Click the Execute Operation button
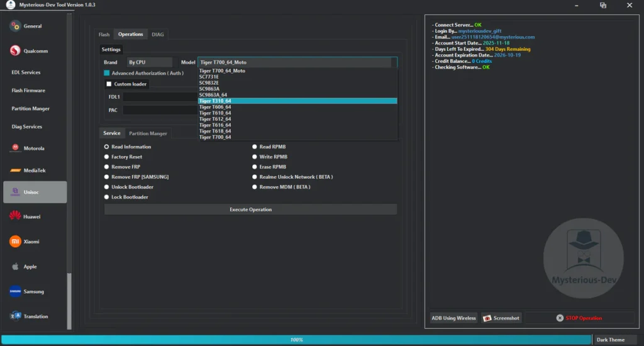The height and width of the screenshot is (346, 644). point(250,209)
